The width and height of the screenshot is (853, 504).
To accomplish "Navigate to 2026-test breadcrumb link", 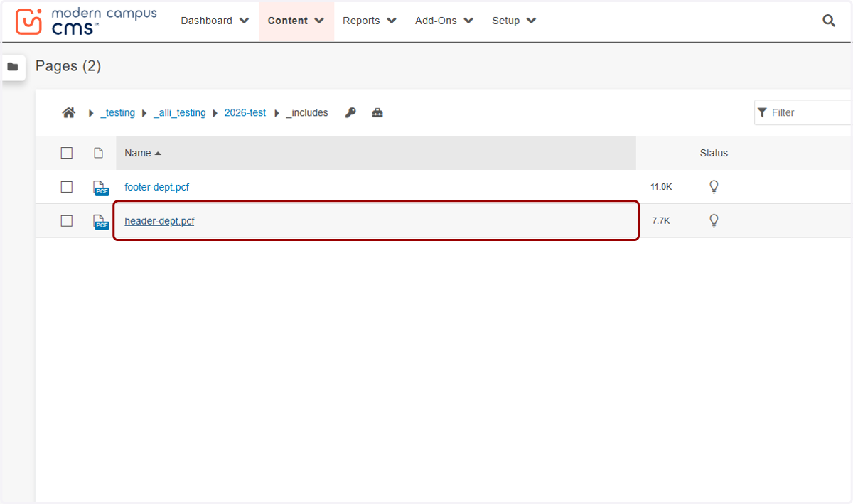I will pyautogui.click(x=245, y=112).
